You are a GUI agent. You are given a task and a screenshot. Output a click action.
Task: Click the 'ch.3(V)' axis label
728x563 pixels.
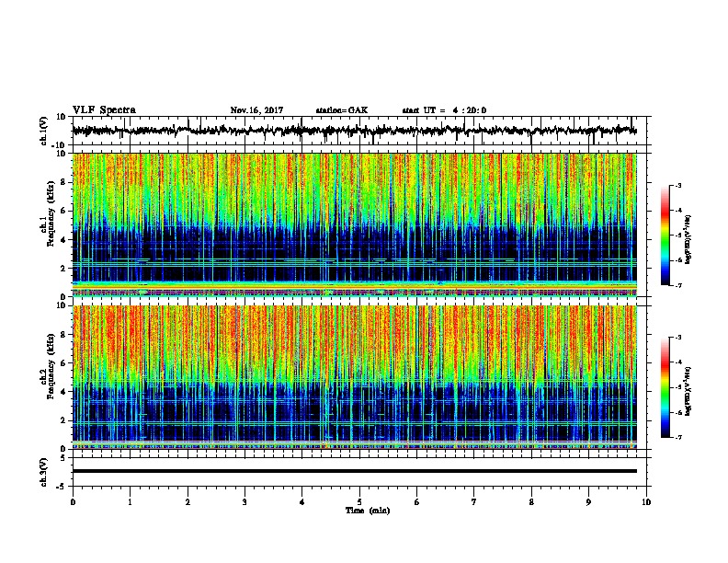pos(44,472)
